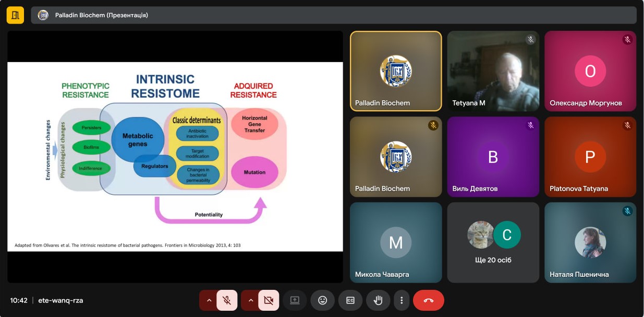Expand video settings chevron

click(x=250, y=300)
